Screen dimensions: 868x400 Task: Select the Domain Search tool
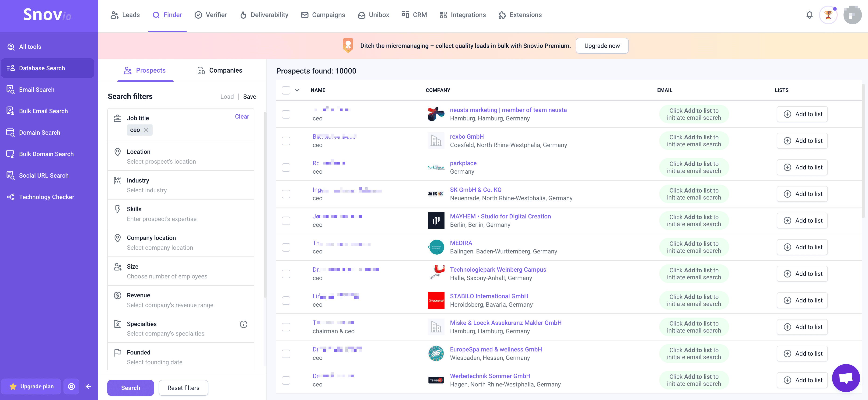(x=39, y=132)
